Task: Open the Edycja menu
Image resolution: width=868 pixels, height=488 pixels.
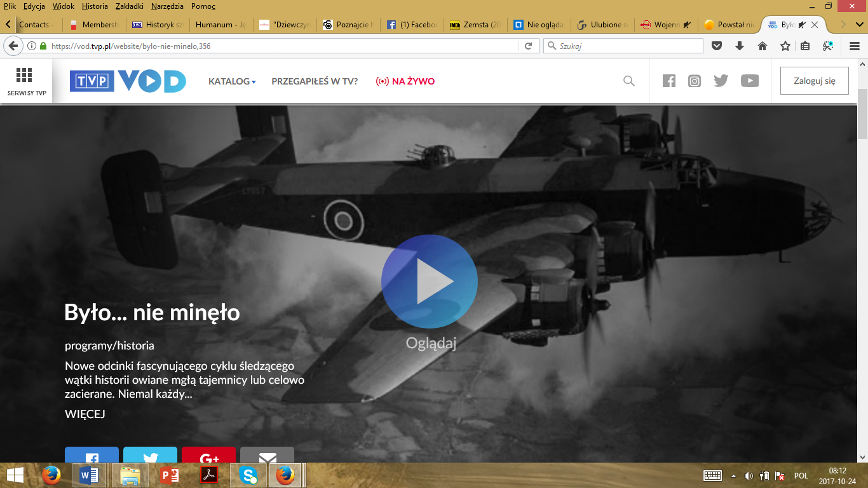Action: [x=34, y=6]
